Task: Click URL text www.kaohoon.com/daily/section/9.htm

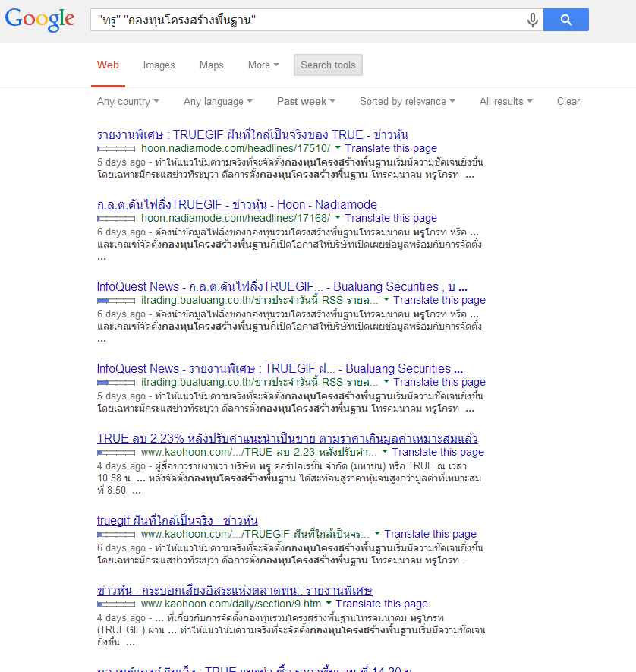Action: [231, 604]
